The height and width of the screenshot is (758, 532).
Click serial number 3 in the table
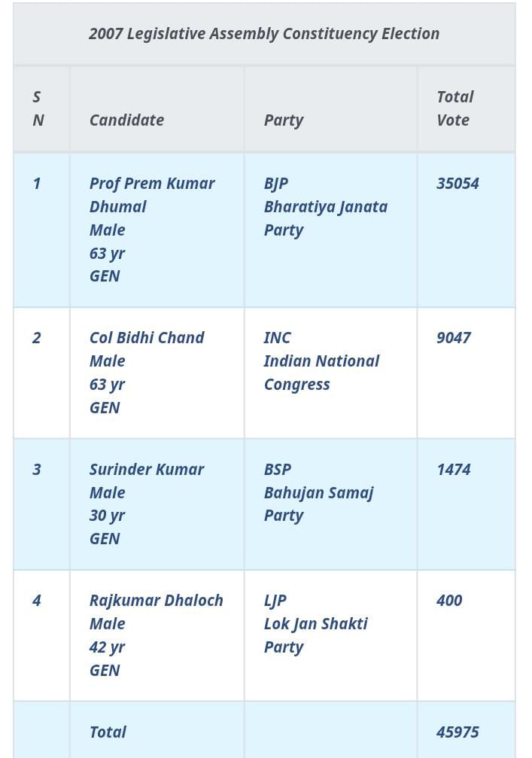point(37,470)
